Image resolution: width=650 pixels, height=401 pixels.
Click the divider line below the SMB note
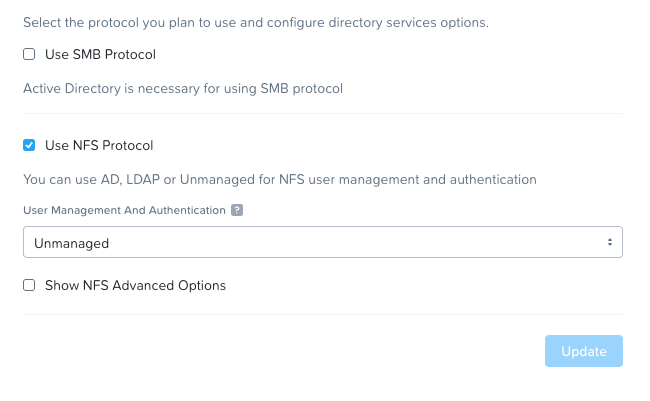pyautogui.click(x=322, y=113)
